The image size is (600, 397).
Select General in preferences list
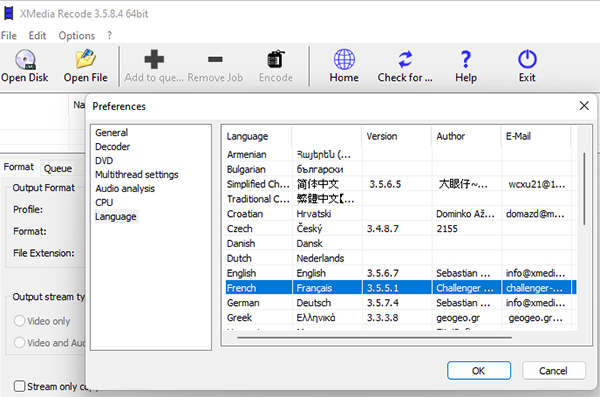(111, 132)
